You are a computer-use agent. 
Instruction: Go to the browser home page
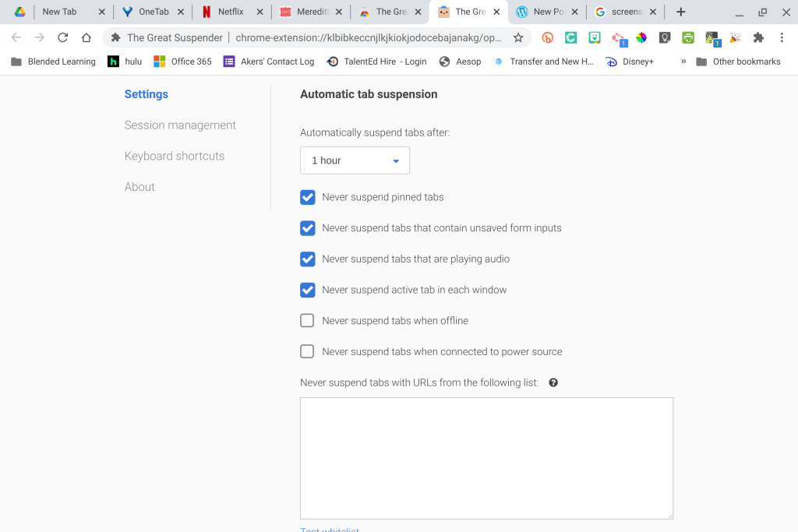[87, 37]
